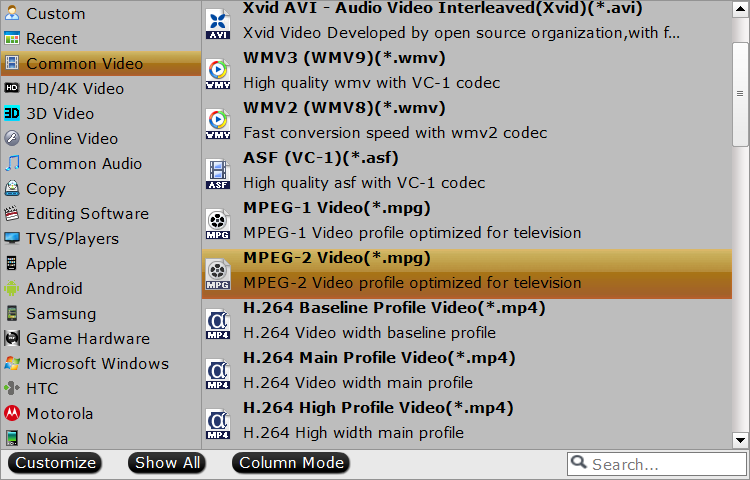
Task: Click the H.264 Baseline Profile MP4 icon
Action: (x=218, y=322)
